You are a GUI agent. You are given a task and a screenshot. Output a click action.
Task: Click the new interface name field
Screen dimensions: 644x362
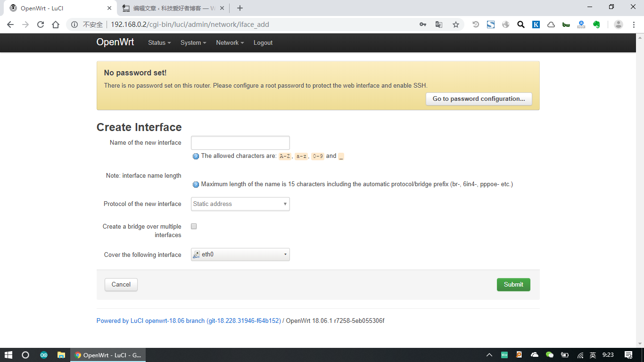pos(240,142)
